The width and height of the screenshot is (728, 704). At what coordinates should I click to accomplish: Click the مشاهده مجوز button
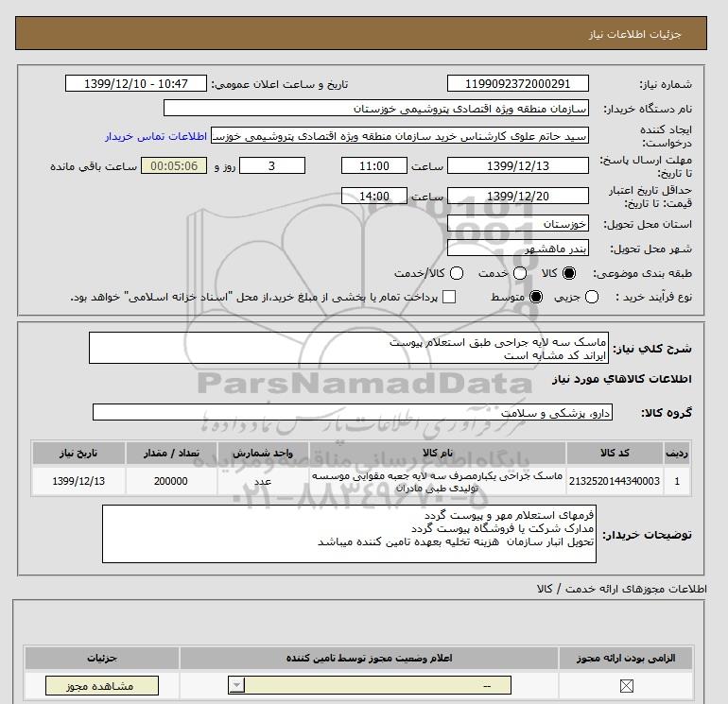(102, 685)
